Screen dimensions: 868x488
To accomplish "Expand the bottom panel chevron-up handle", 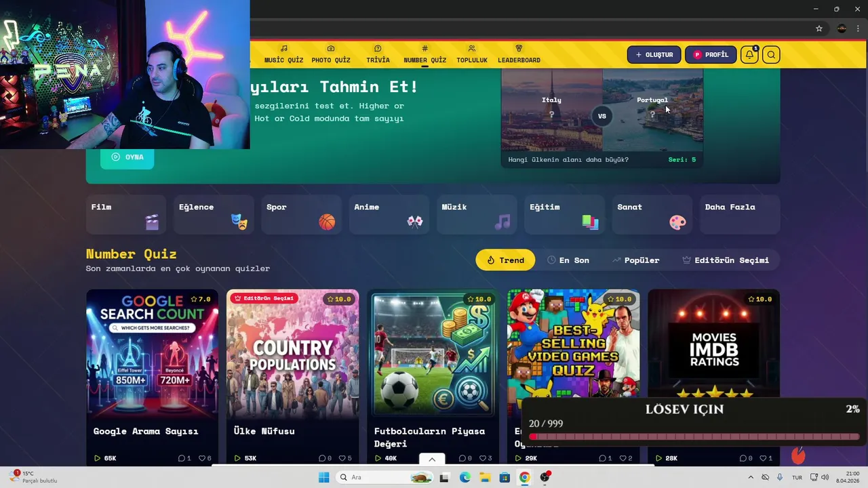I will click(432, 460).
